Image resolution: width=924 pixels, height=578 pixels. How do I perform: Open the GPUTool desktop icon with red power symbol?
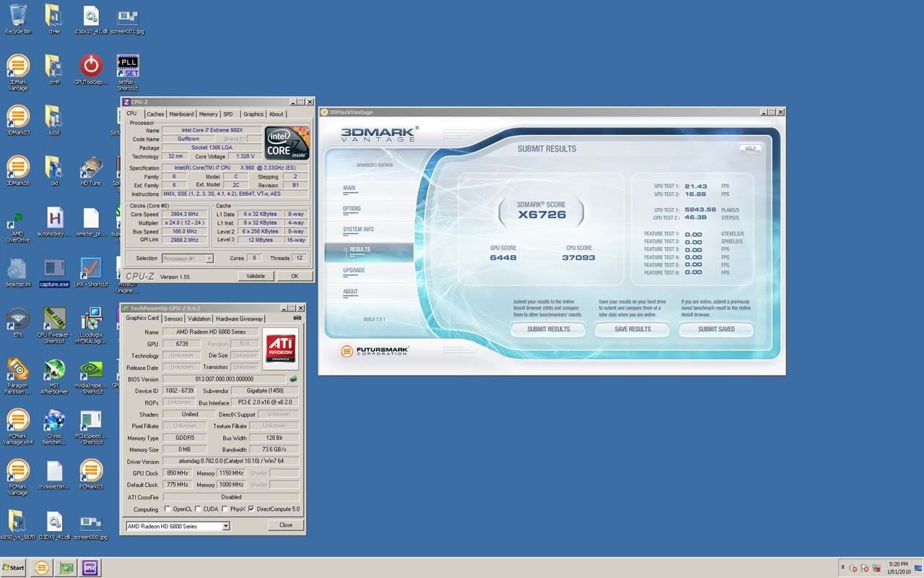coord(91,66)
